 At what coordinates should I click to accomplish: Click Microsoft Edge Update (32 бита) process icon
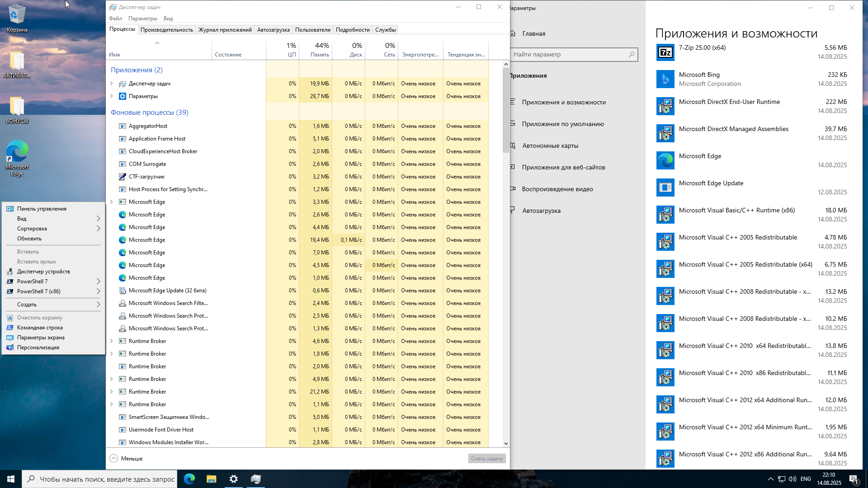tap(123, 291)
